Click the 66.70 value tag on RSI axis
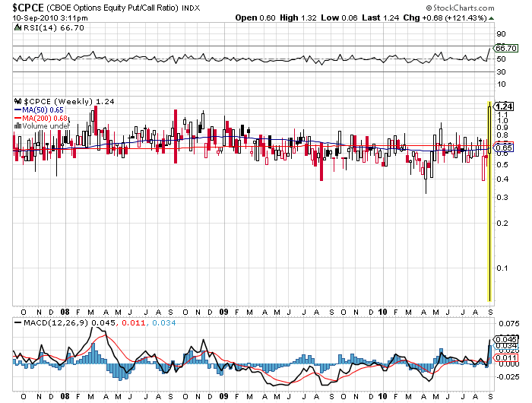This screenshot has height=403, width=532. tap(506, 48)
